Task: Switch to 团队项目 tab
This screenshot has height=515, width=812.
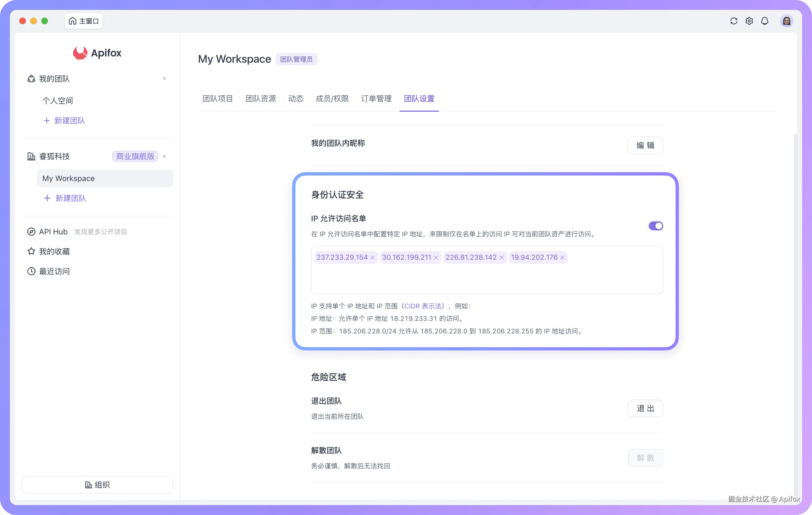Action: (218, 98)
